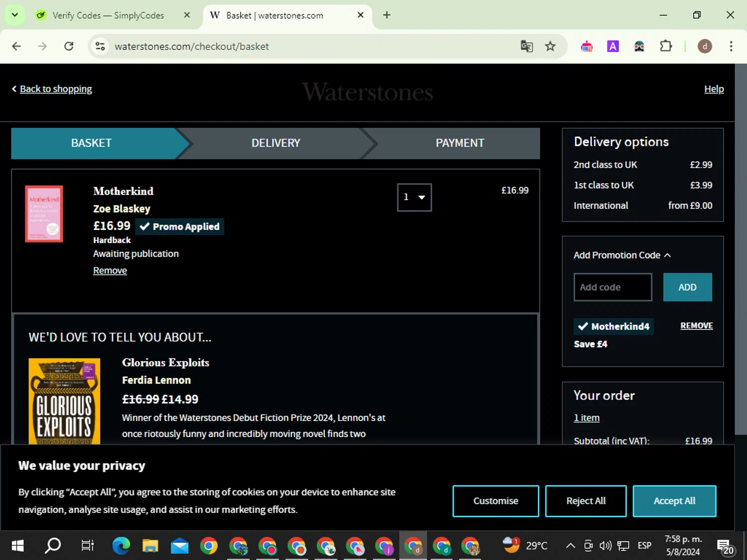Open the quantity dropdown for Motherkind
The width and height of the screenshot is (747, 560).
(414, 198)
